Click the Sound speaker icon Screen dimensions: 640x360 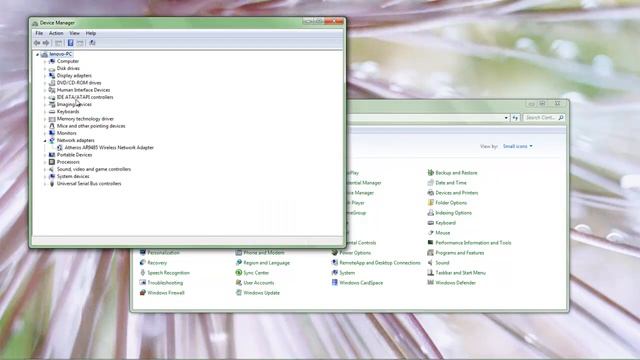(x=430, y=262)
